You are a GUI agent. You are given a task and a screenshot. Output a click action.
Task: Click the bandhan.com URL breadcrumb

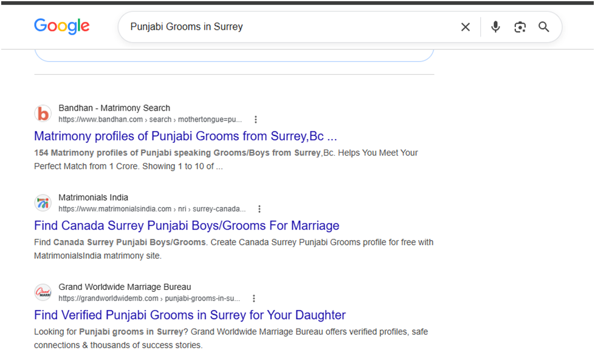tap(150, 120)
